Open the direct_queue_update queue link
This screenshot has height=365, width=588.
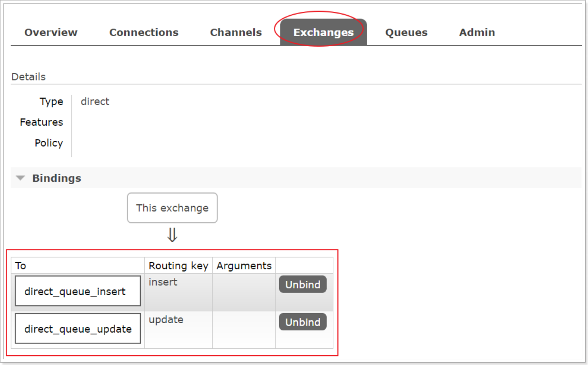[78, 328]
